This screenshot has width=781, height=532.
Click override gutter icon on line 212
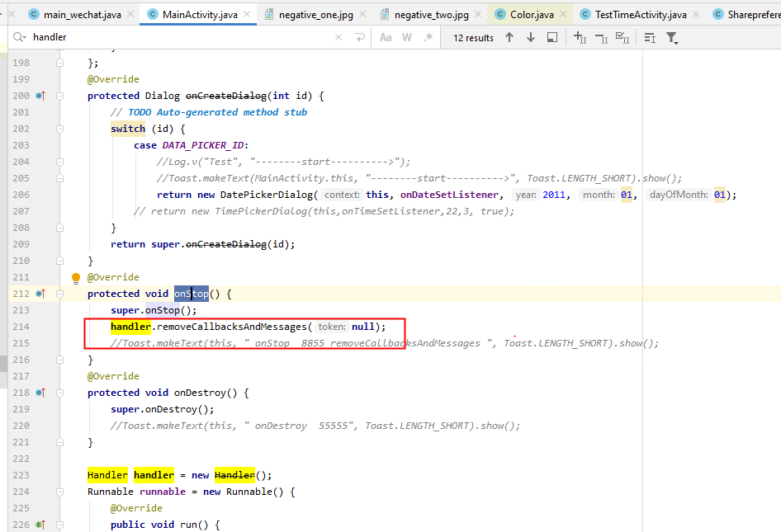pyautogui.click(x=40, y=294)
